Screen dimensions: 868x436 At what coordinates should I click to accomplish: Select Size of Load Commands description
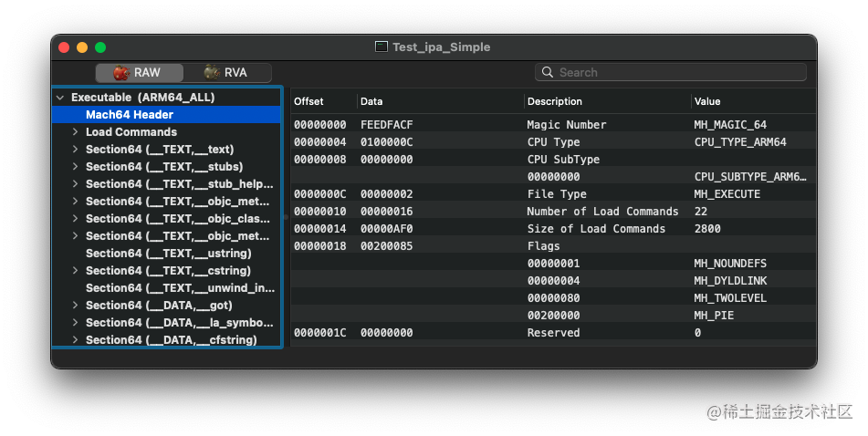tap(596, 229)
